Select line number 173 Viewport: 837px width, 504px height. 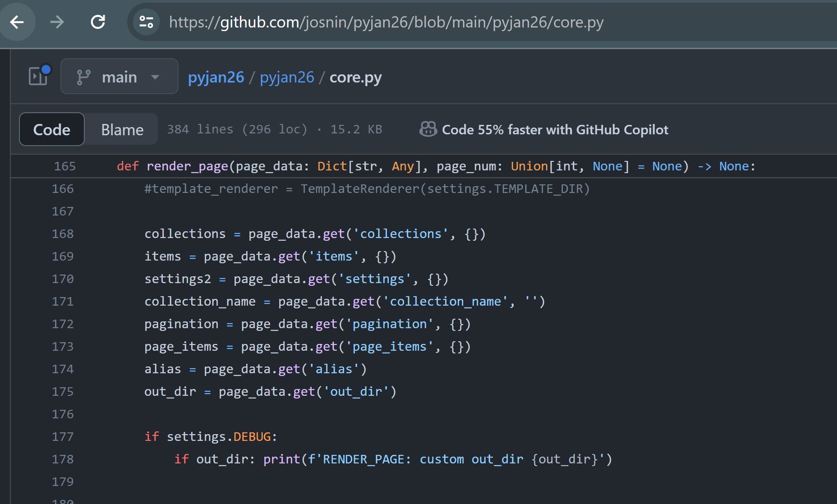[x=63, y=347]
